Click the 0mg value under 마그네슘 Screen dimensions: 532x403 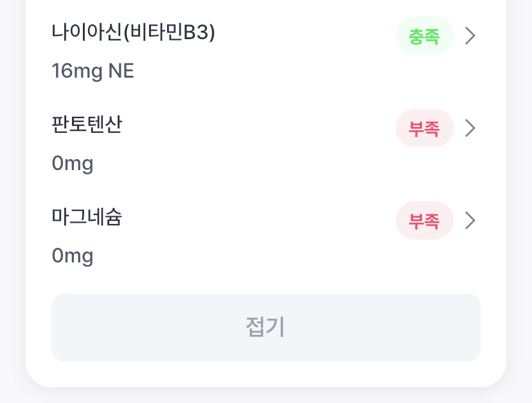tap(72, 256)
